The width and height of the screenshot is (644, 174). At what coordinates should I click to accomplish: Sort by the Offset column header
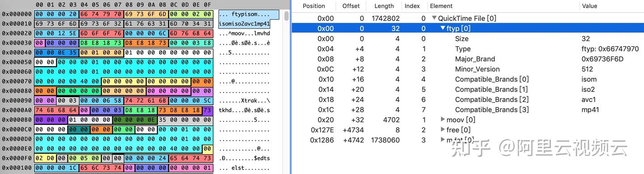351,6
